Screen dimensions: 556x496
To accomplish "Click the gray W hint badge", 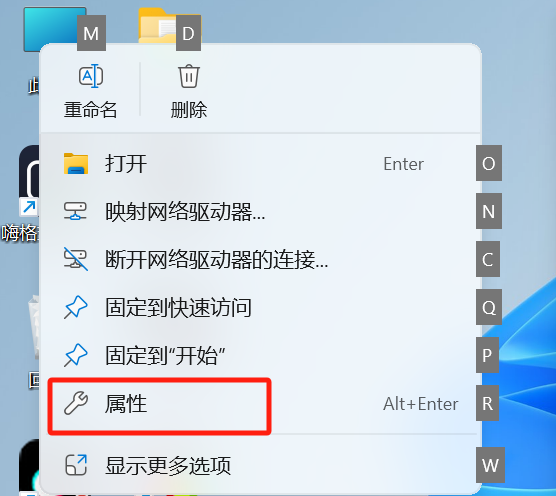I will tap(490, 465).
